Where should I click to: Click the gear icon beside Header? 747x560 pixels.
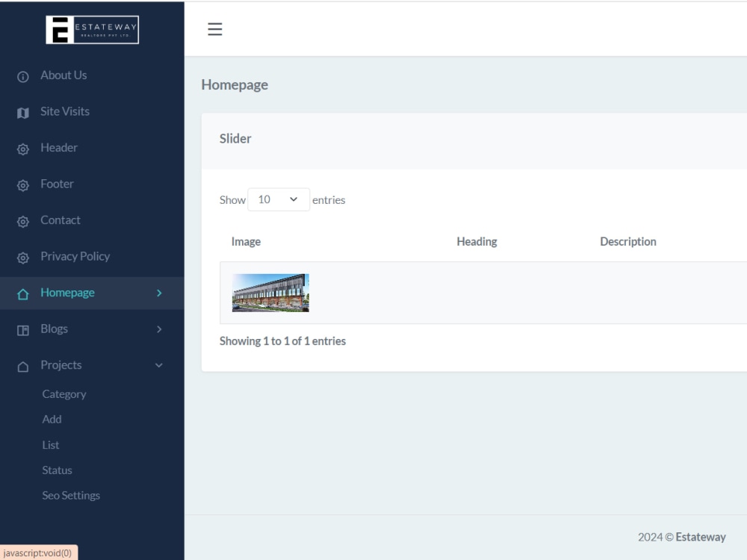[x=23, y=149]
